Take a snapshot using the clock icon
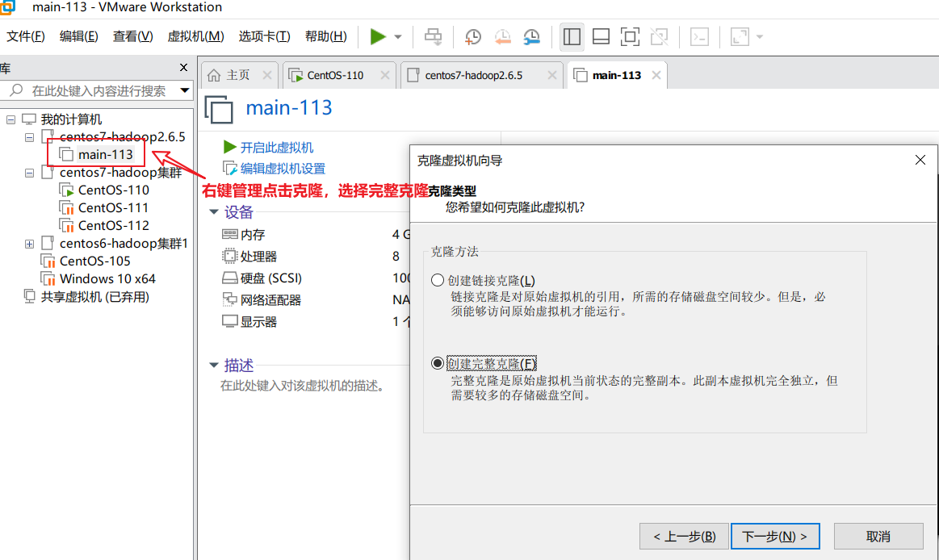Screen dimensions: 939x560 click(x=473, y=37)
